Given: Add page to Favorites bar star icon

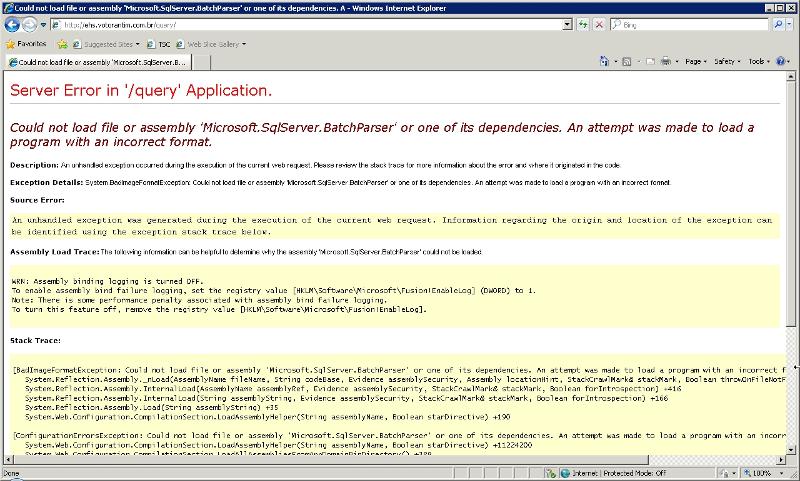Looking at the screenshot, I should tap(62, 44).
